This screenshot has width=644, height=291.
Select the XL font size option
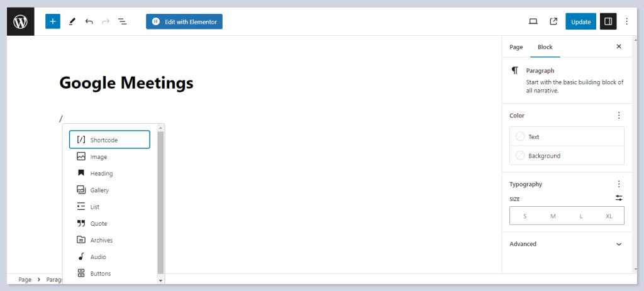609,216
